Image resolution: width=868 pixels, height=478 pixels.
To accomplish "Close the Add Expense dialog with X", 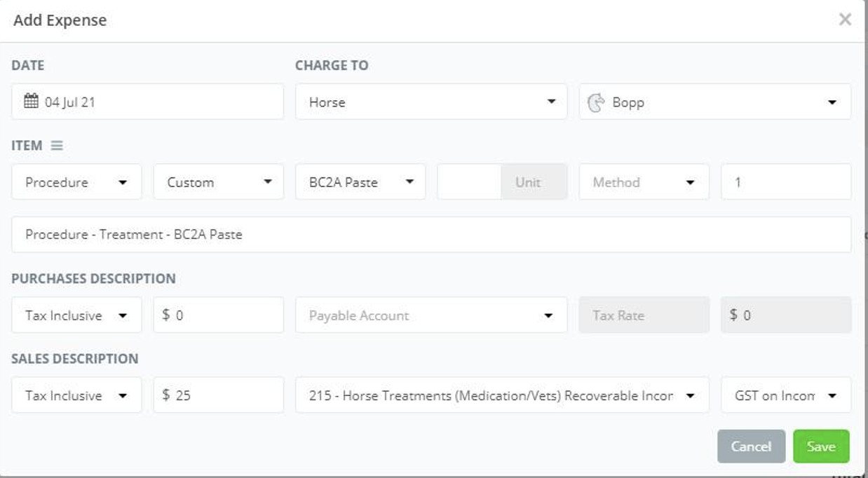I will coord(845,20).
